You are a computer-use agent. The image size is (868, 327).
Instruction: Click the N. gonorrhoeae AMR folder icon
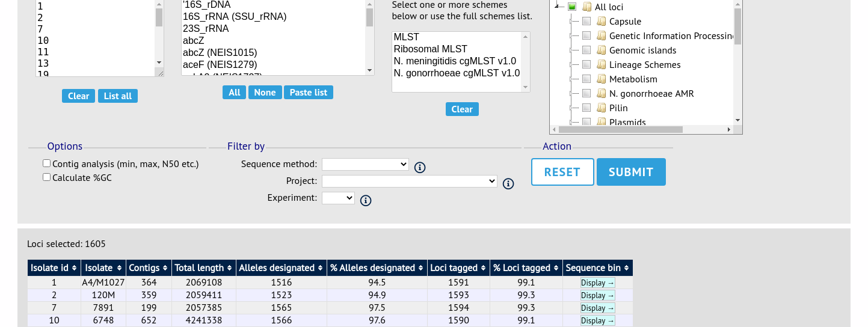pyautogui.click(x=602, y=94)
